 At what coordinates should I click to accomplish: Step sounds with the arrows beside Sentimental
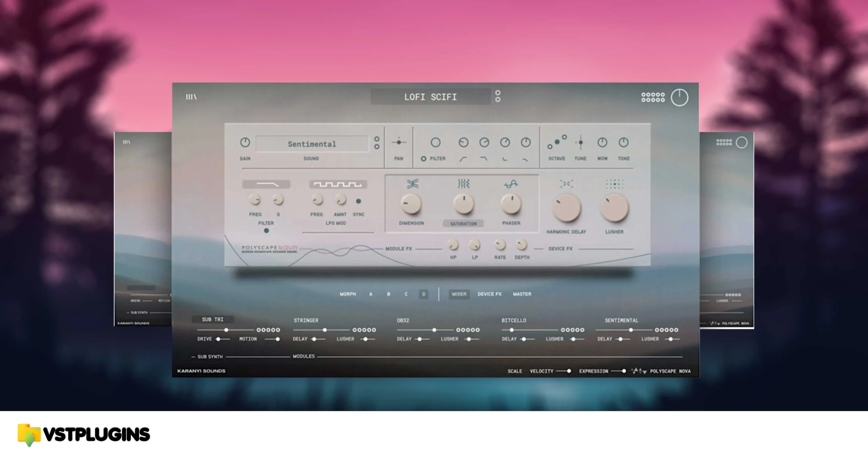click(x=377, y=143)
